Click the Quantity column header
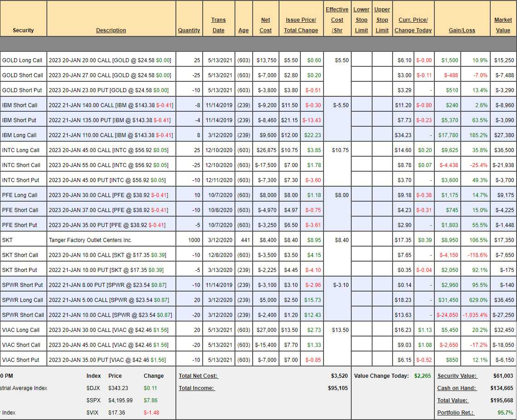Image resolution: width=517 pixels, height=420 pixels. pyautogui.click(x=189, y=30)
